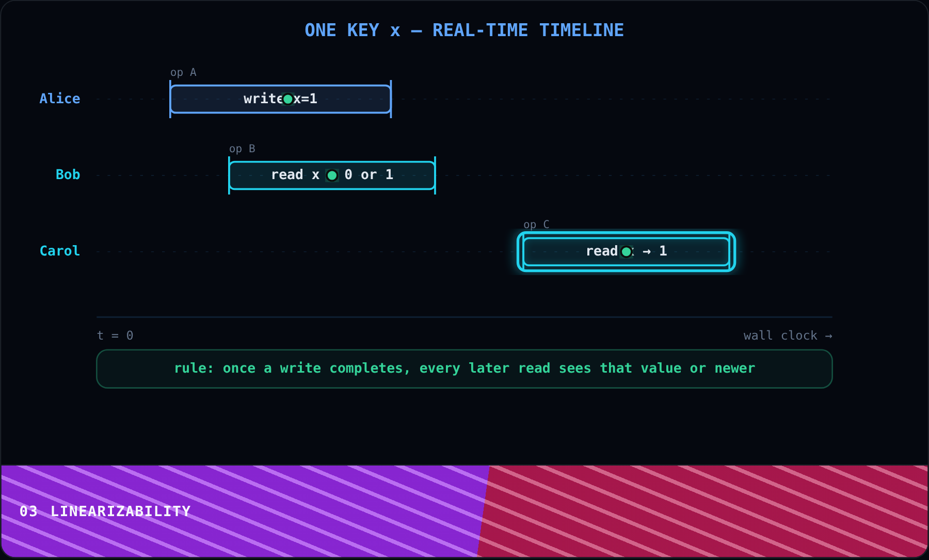Click the Alice lane label
The width and height of the screenshot is (929, 560).
(60, 99)
